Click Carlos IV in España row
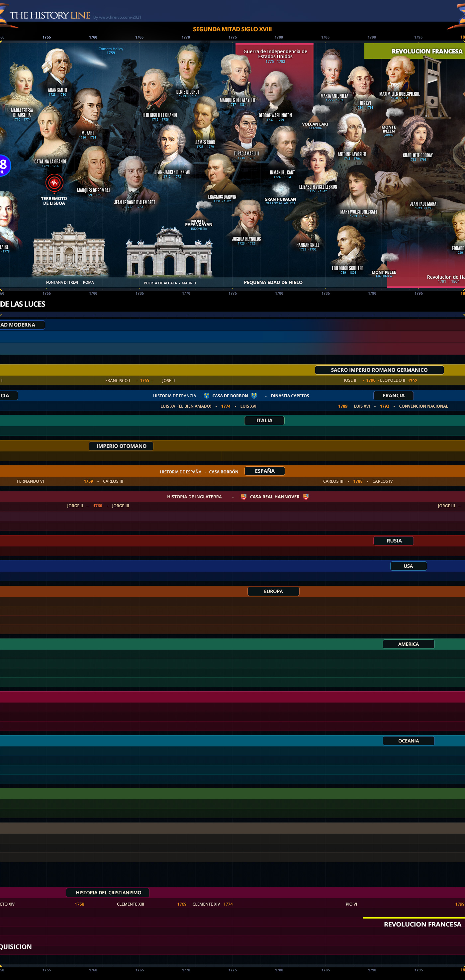The width and height of the screenshot is (465, 980). click(x=383, y=481)
